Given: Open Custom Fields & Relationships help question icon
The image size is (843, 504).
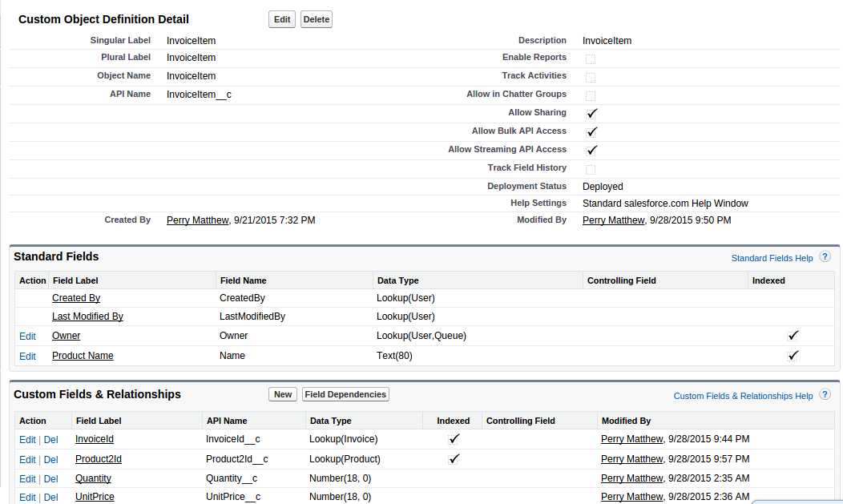Looking at the screenshot, I should [825, 394].
